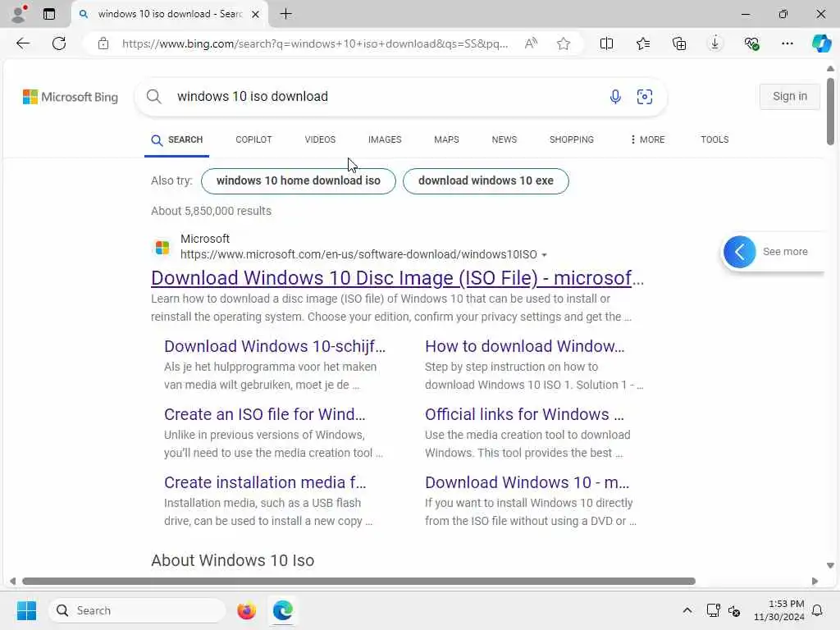Go back using the back arrow
The height and width of the screenshot is (630, 840).
point(23,43)
